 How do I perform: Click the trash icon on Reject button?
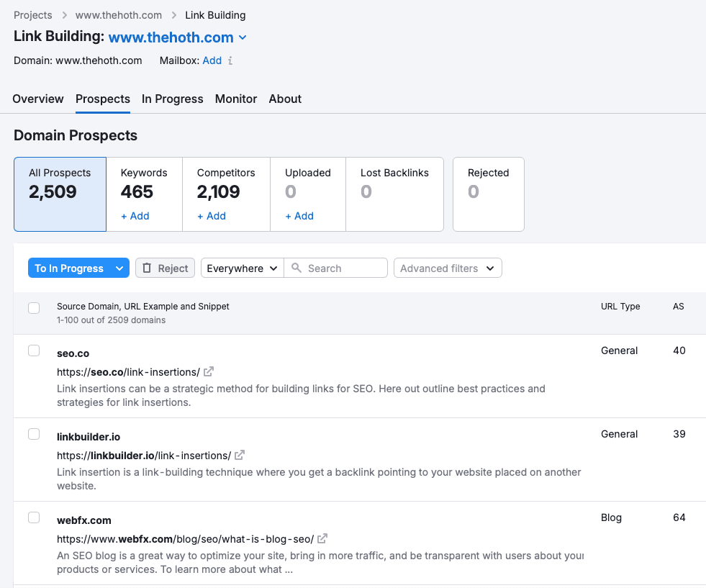(x=147, y=268)
